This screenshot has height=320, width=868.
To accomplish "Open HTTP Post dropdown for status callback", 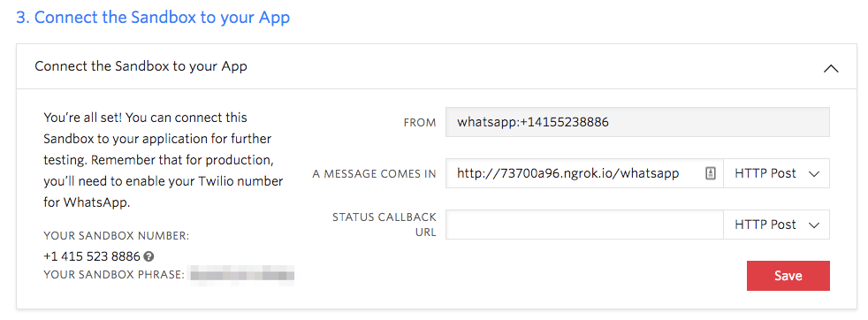I will pos(776,225).
